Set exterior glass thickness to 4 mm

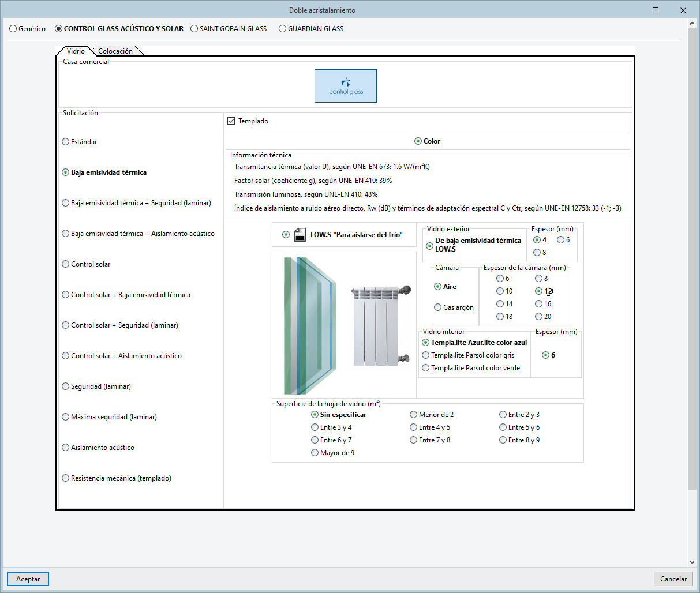[540, 240]
